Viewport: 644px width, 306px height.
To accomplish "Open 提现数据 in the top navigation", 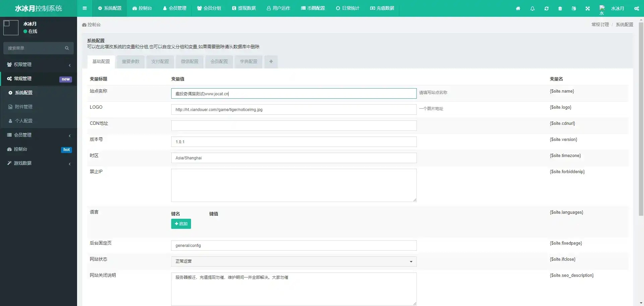I will (244, 8).
